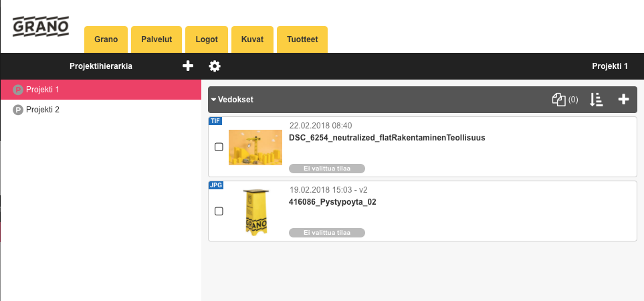Open the Logot tab
The image size is (644, 301).
click(x=207, y=39)
